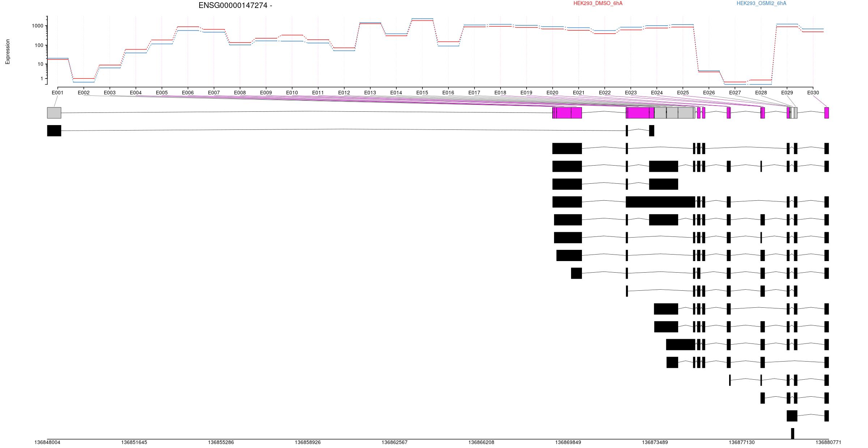Click exon label E022

coord(605,93)
